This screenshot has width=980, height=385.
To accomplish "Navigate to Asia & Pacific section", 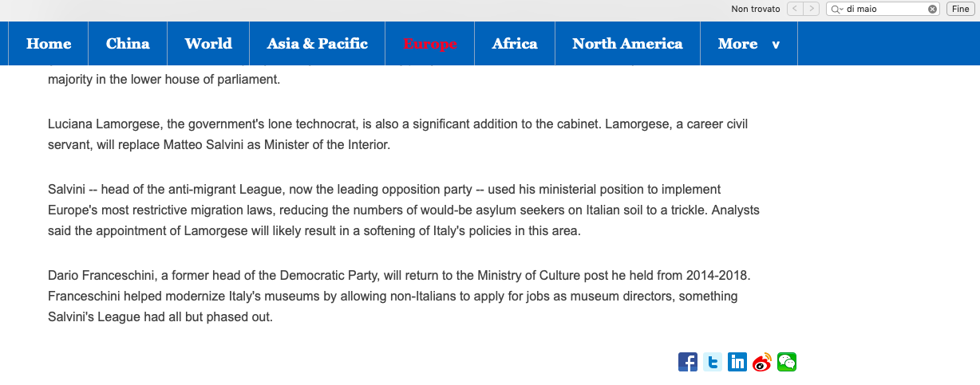I will (x=318, y=44).
